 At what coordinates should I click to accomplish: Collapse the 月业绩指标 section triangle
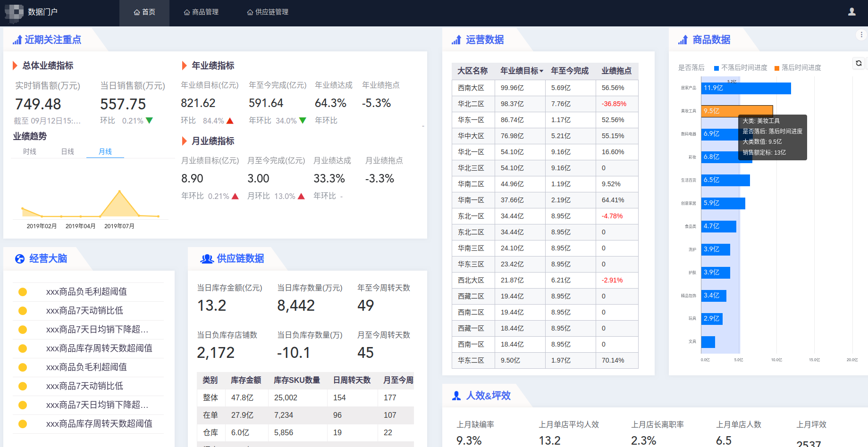(x=185, y=141)
